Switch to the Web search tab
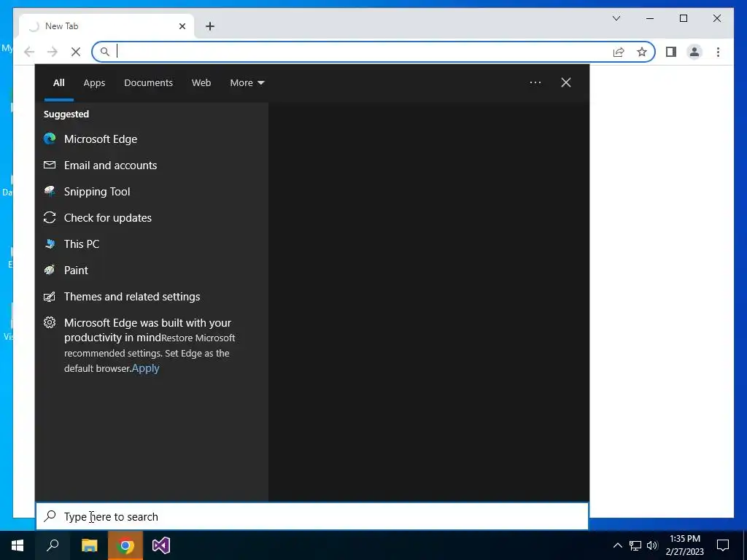 click(201, 83)
